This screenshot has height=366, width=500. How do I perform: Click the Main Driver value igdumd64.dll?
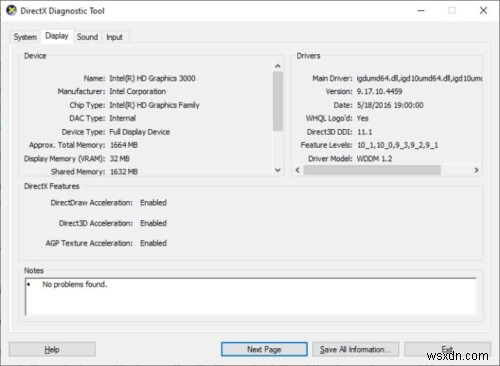pos(419,78)
